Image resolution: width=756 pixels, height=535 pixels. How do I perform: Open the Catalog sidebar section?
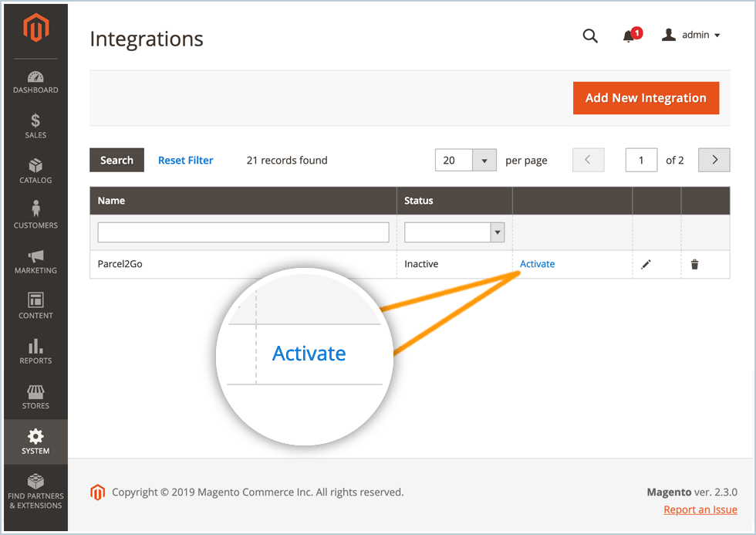35,171
